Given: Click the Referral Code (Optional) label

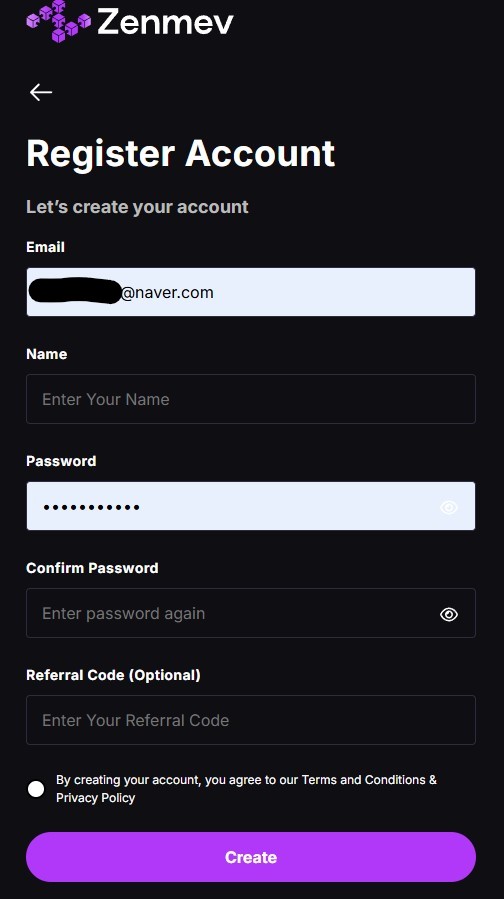Looking at the screenshot, I should coord(114,675).
